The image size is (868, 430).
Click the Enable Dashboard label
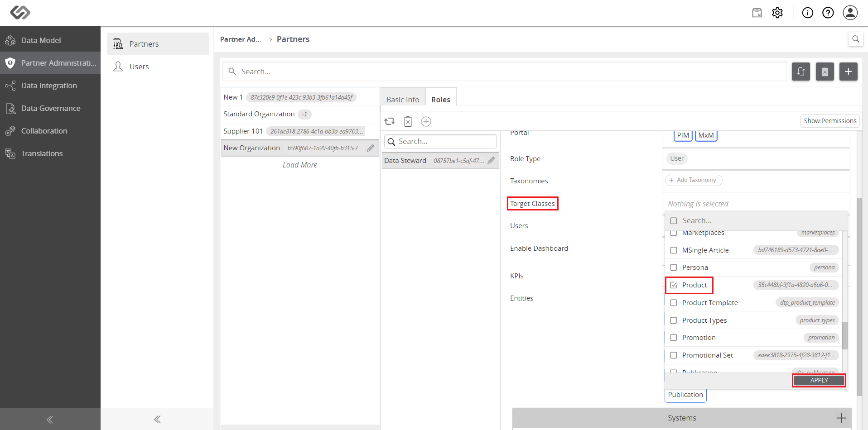click(x=539, y=248)
